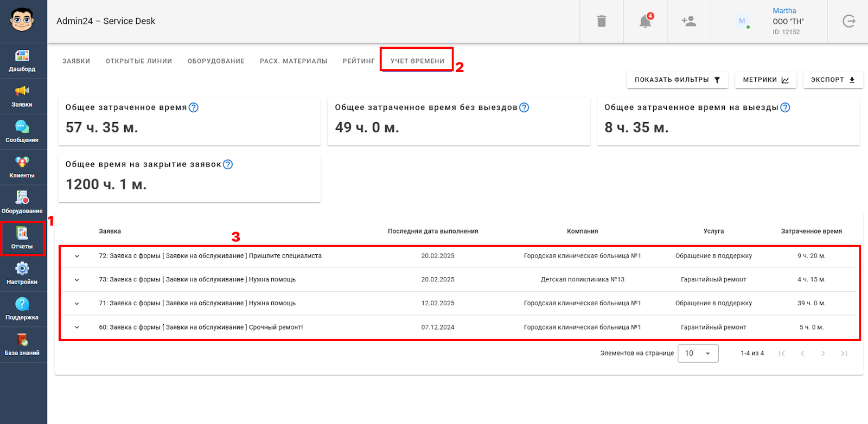Open the items per page dropdown
The image size is (868, 424).
[x=698, y=354]
